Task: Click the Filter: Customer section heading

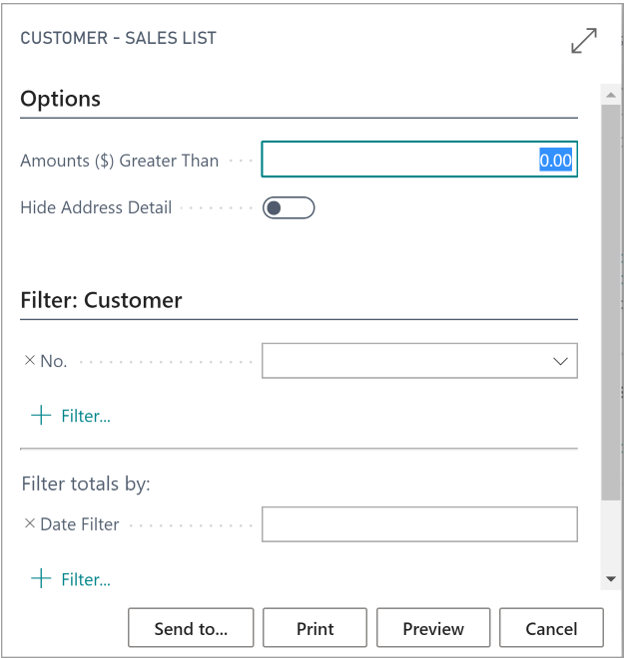Action: pos(101,300)
